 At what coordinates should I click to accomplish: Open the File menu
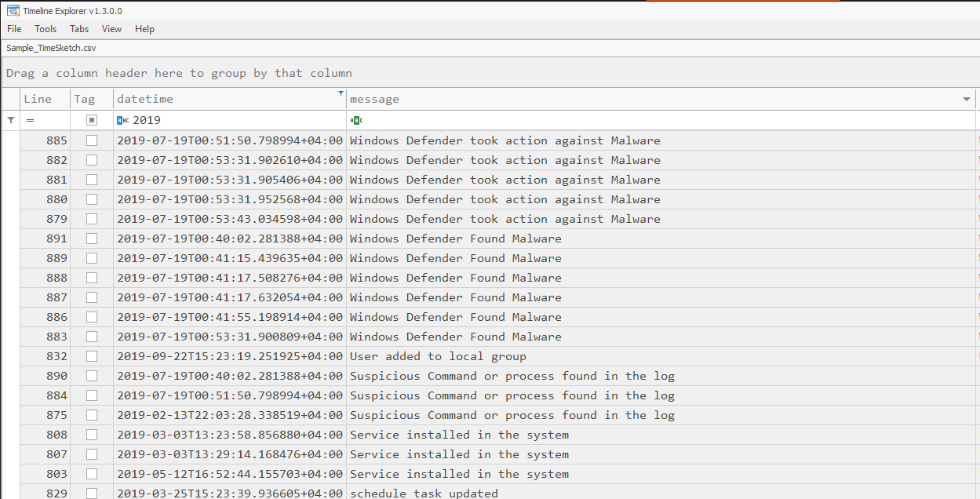[14, 29]
